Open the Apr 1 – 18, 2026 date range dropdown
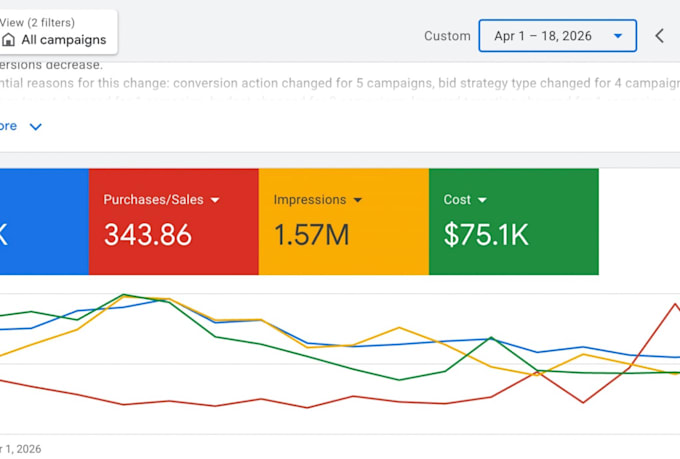The height and width of the screenshot is (459, 680). (557, 36)
